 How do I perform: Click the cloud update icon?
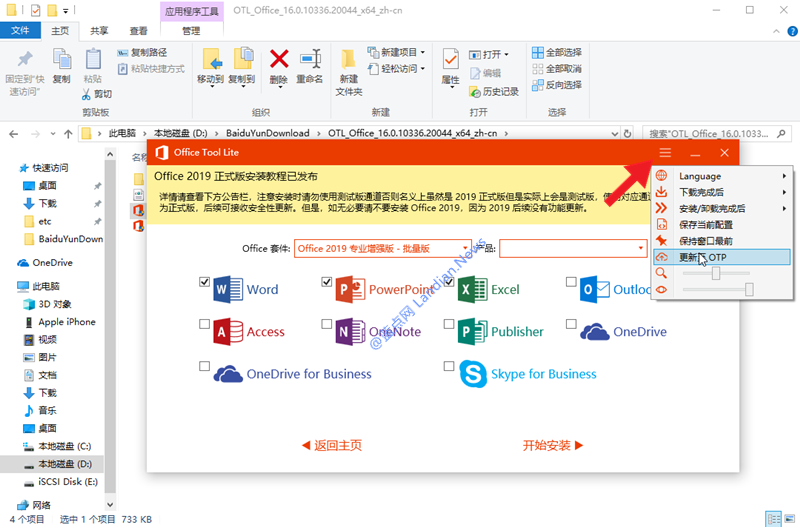click(x=661, y=257)
